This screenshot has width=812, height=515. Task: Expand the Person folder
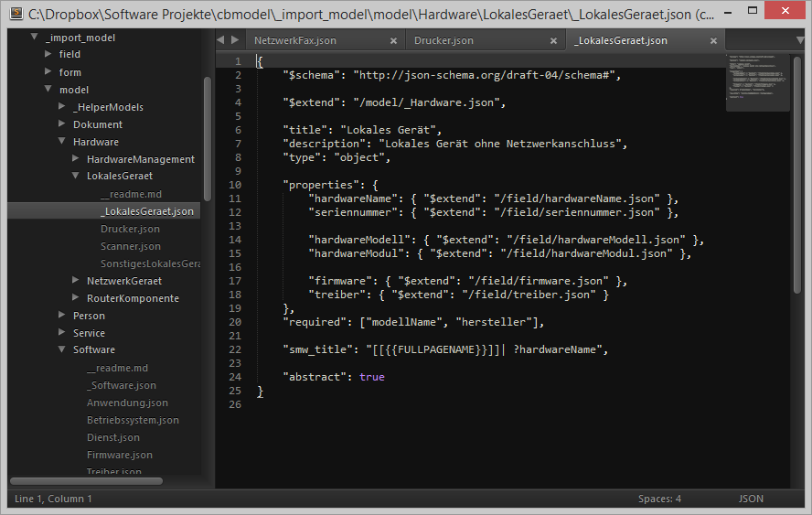click(61, 315)
